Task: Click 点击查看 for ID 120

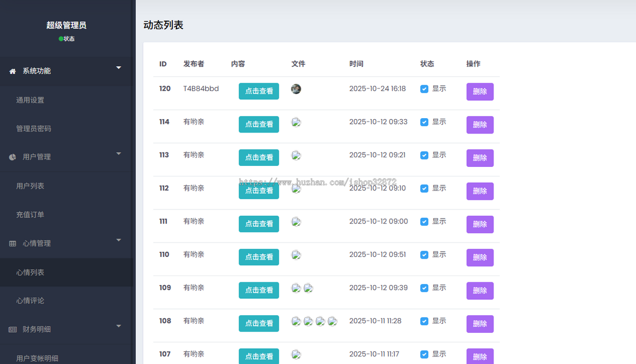Action: [x=259, y=91]
